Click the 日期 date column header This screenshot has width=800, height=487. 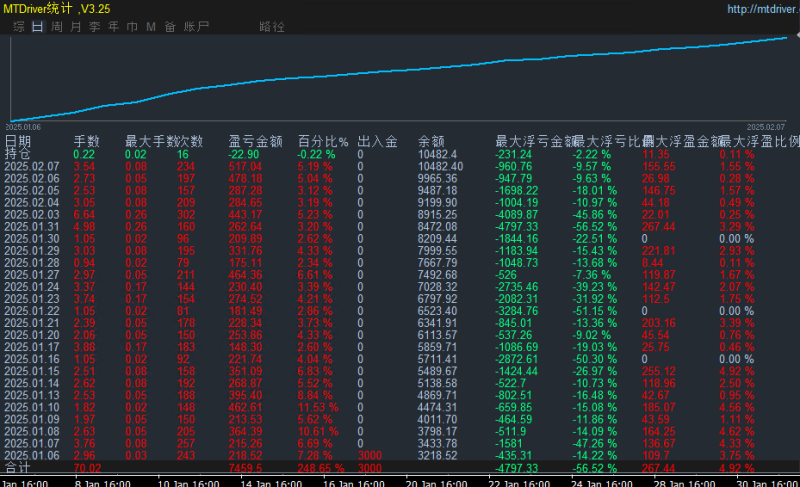(18, 141)
